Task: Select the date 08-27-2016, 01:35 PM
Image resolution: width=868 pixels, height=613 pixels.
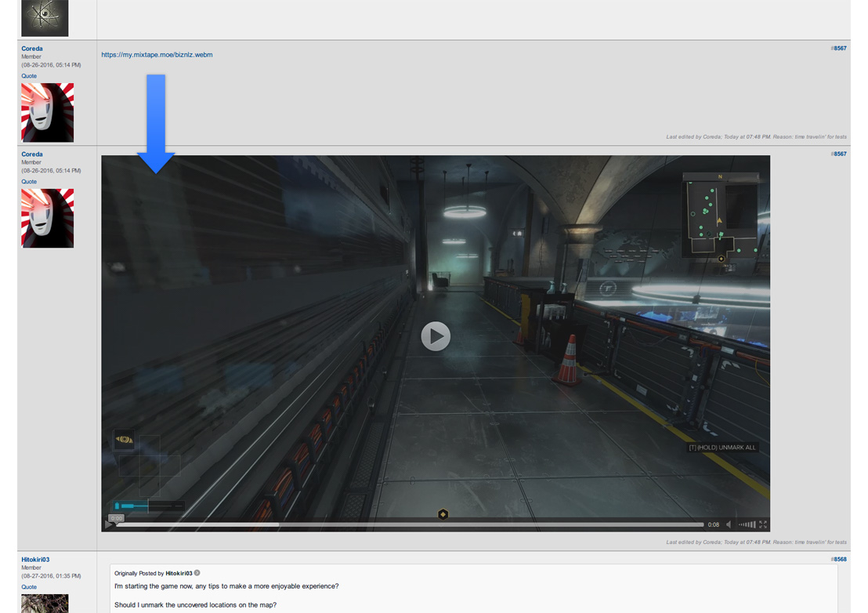Action: point(52,576)
